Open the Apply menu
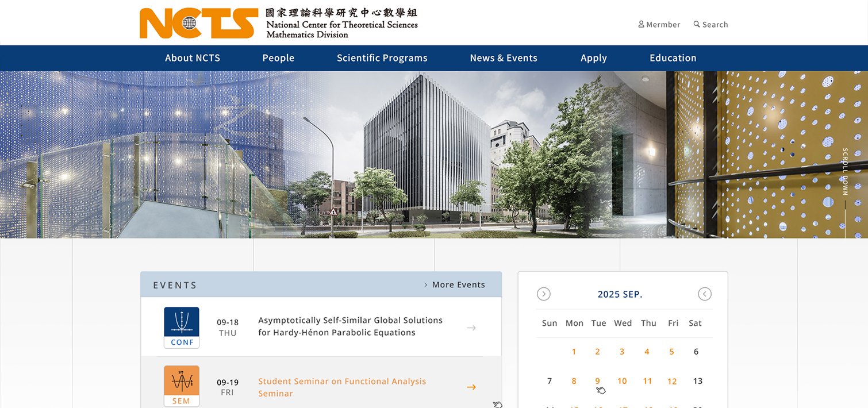 pyautogui.click(x=594, y=58)
